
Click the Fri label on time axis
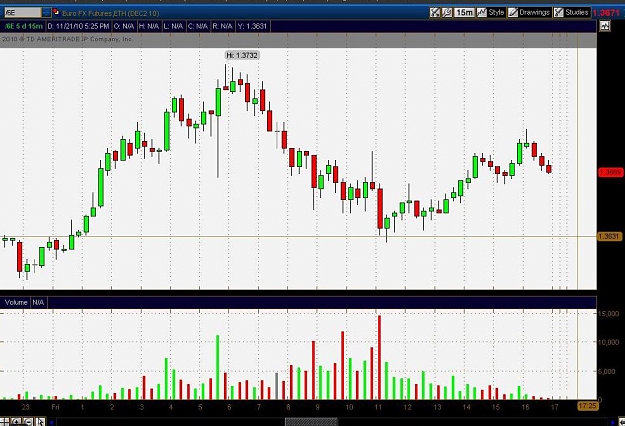(55, 407)
